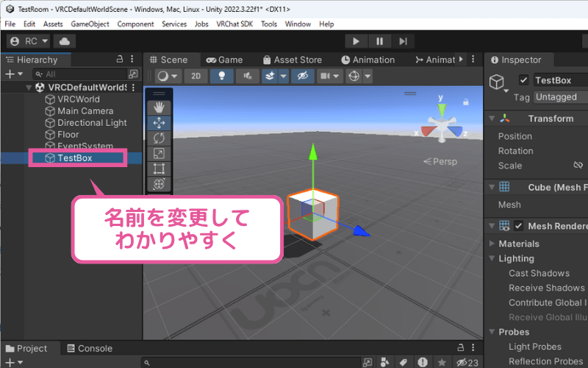Edit TestBox name field in Inspector
Image resolution: width=588 pixels, height=368 pixels.
pyautogui.click(x=561, y=80)
